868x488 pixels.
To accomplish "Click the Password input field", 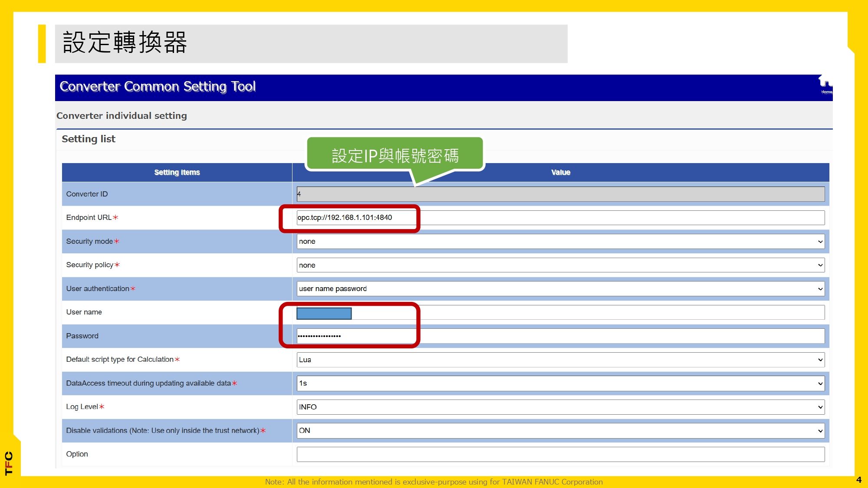I will tap(561, 336).
